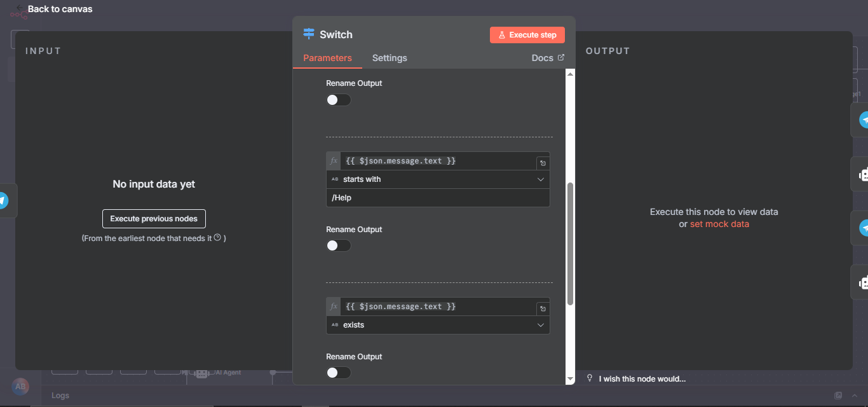Click the Execute step button
The height and width of the screenshot is (407, 868).
[x=527, y=35]
